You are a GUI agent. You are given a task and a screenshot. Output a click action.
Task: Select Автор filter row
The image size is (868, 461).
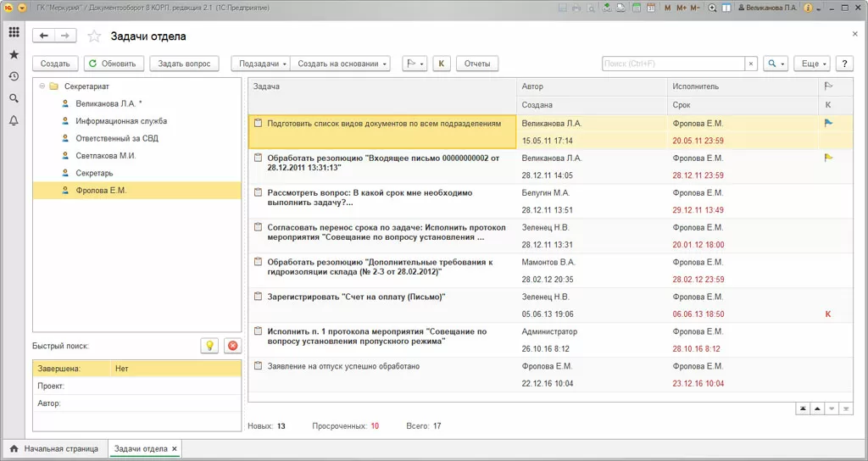click(136, 403)
